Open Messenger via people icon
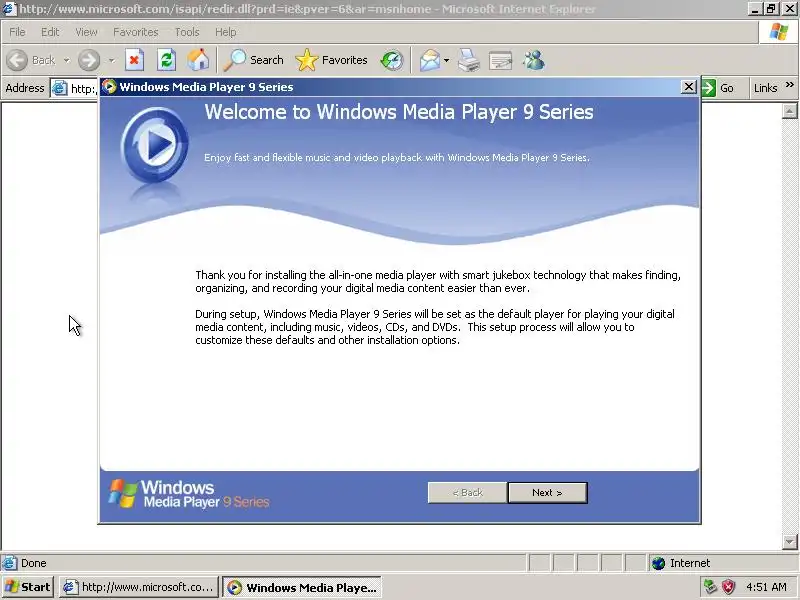800x600 pixels. (534, 60)
